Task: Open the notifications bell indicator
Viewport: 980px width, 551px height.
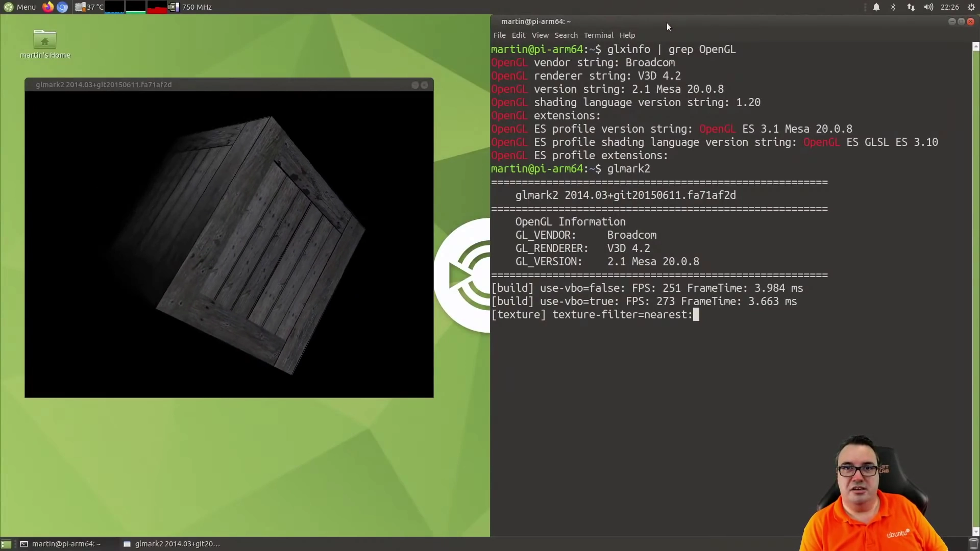Action: click(x=876, y=7)
